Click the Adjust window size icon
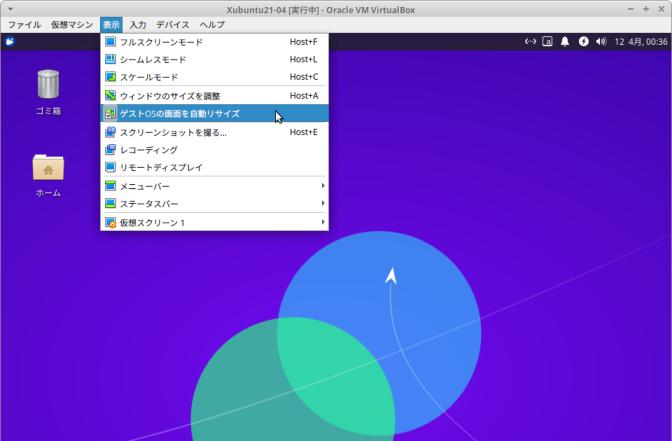This screenshot has width=672, height=441. pos(111,96)
